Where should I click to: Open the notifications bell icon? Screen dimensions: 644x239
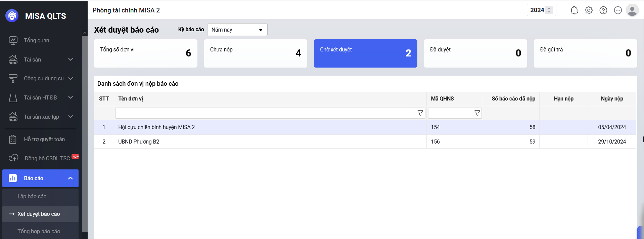tap(574, 10)
